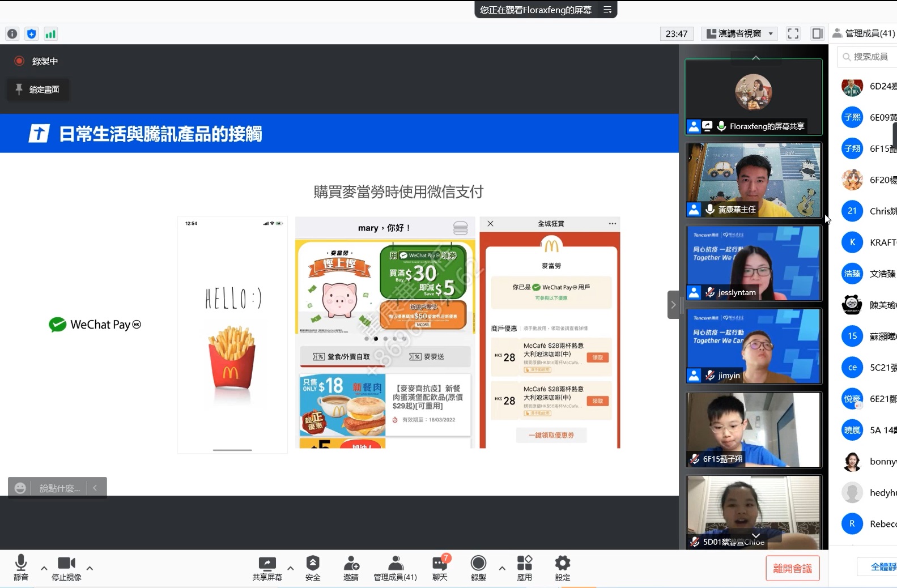Open 聊天 chat with 7 unread
Viewport: 897px width, 588px height.
[x=440, y=568]
